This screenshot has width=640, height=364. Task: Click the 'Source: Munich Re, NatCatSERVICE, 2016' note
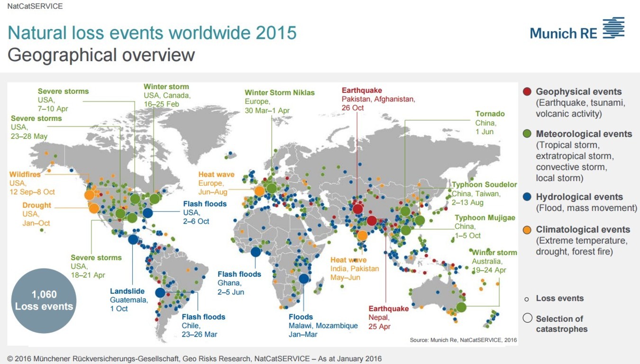pos(463,340)
